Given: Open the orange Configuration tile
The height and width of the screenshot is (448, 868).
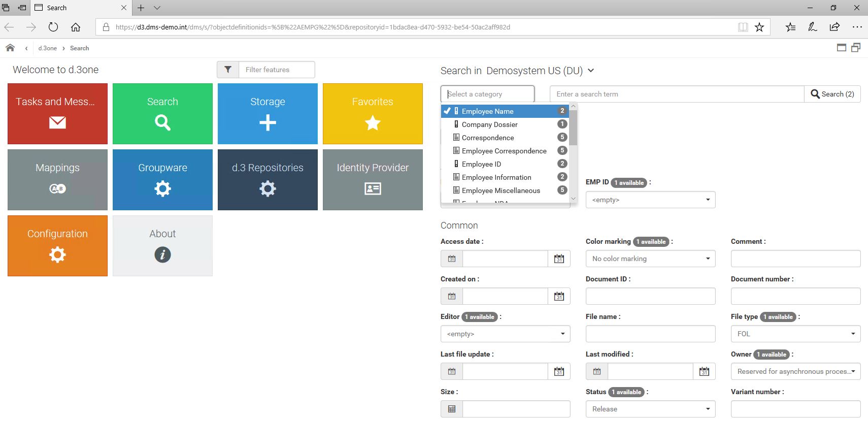Looking at the screenshot, I should click(57, 246).
